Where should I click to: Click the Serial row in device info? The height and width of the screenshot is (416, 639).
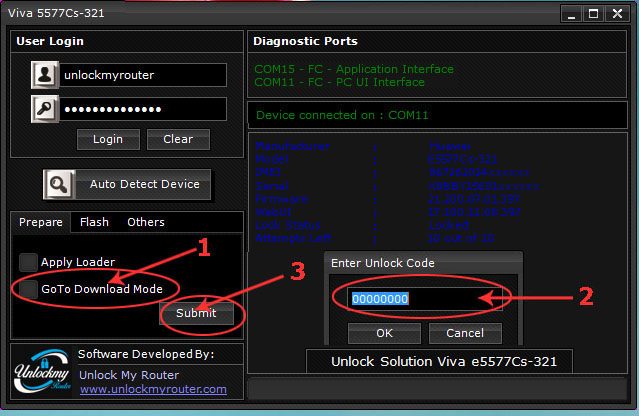(397, 186)
